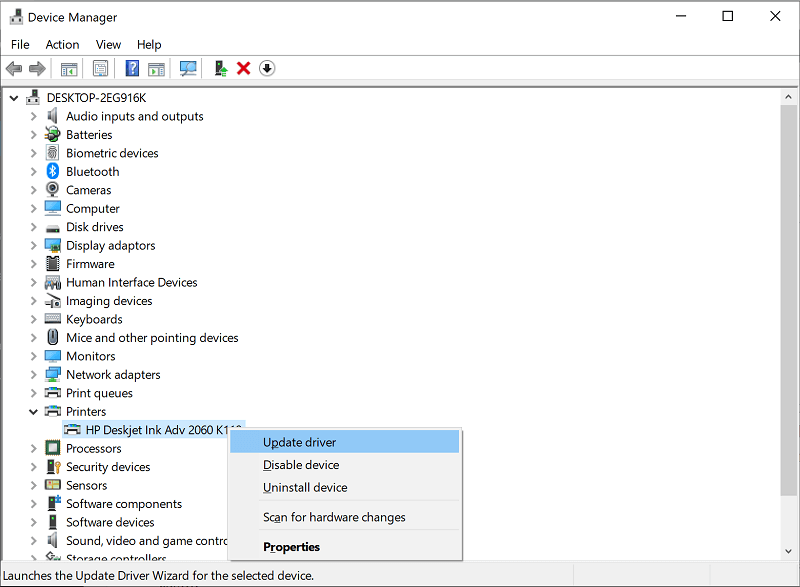
Task: Click the Security devices key icon
Action: pyautogui.click(x=54, y=467)
